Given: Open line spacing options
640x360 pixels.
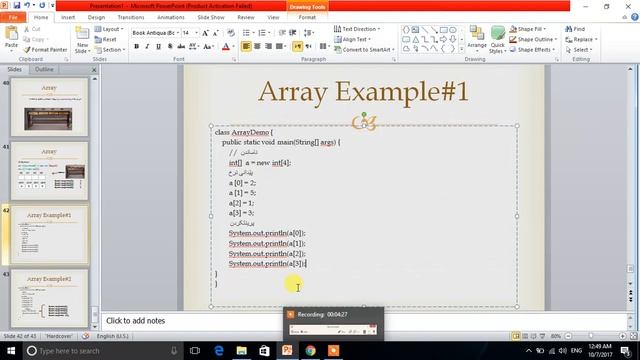Looking at the screenshot, I should click(309, 33).
